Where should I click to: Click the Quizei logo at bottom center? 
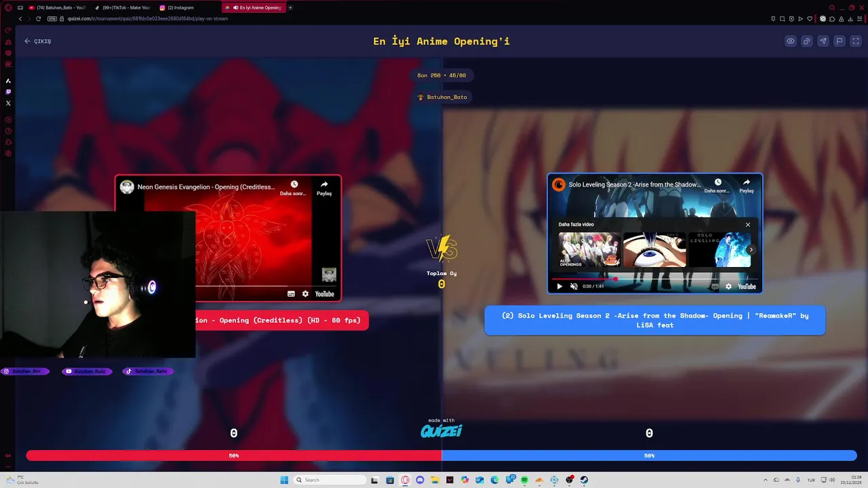click(441, 430)
